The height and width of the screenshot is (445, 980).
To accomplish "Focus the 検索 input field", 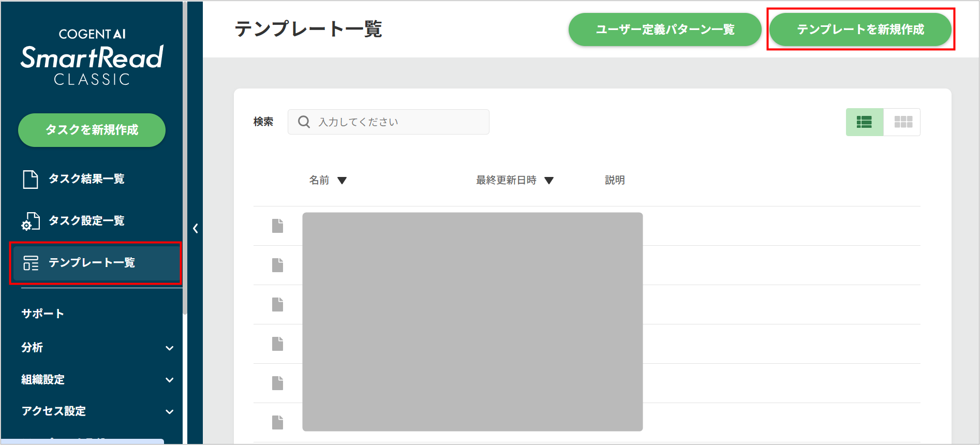I will pos(389,122).
